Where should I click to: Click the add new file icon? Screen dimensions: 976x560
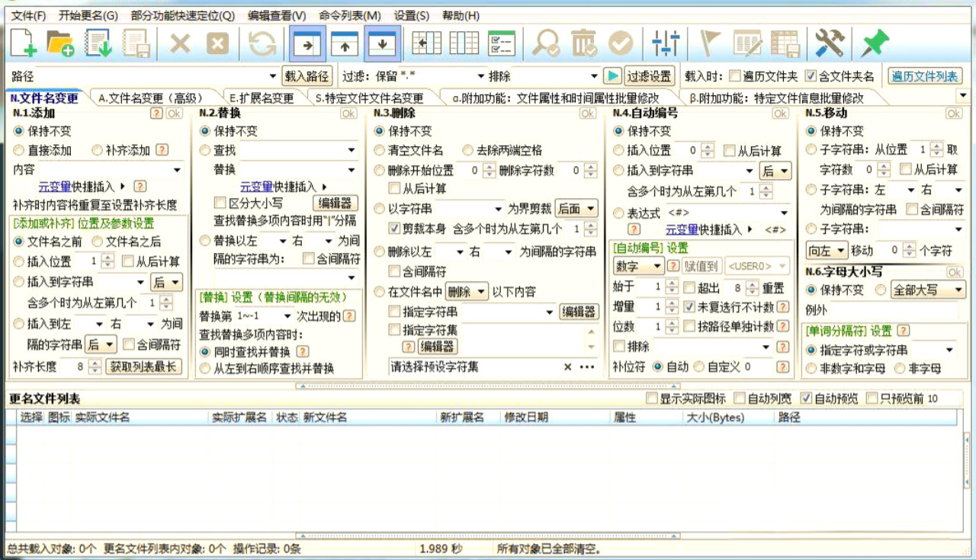coord(23,43)
